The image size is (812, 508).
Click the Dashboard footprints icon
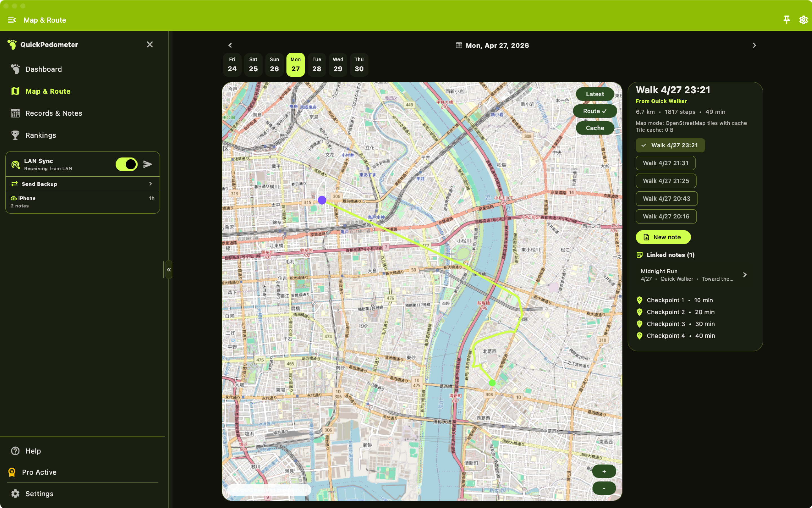(x=15, y=69)
